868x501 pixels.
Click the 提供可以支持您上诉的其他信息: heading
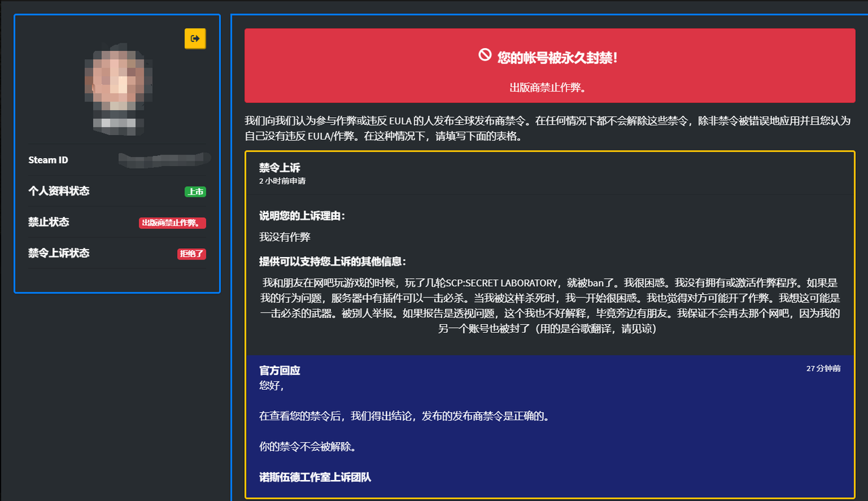click(x=332, y=262)
